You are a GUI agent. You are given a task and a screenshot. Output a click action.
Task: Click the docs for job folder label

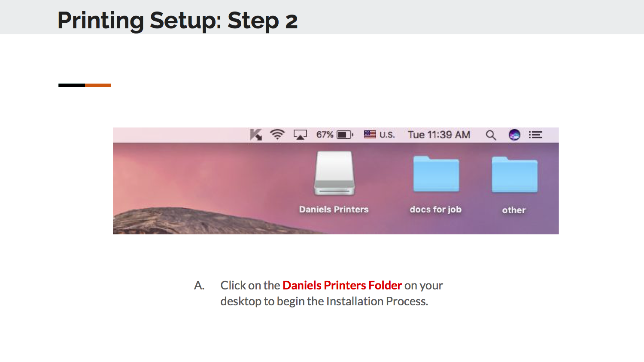(x=435, y=210)
